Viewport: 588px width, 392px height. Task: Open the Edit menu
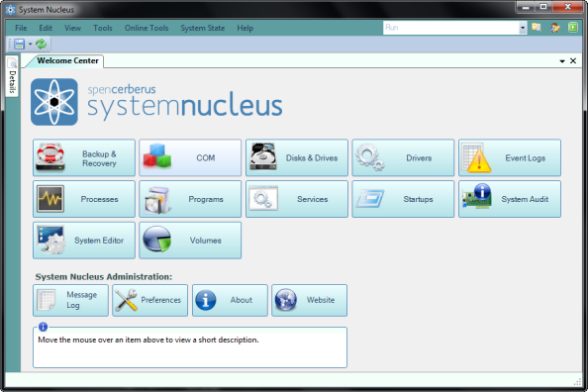click(46, 28)
